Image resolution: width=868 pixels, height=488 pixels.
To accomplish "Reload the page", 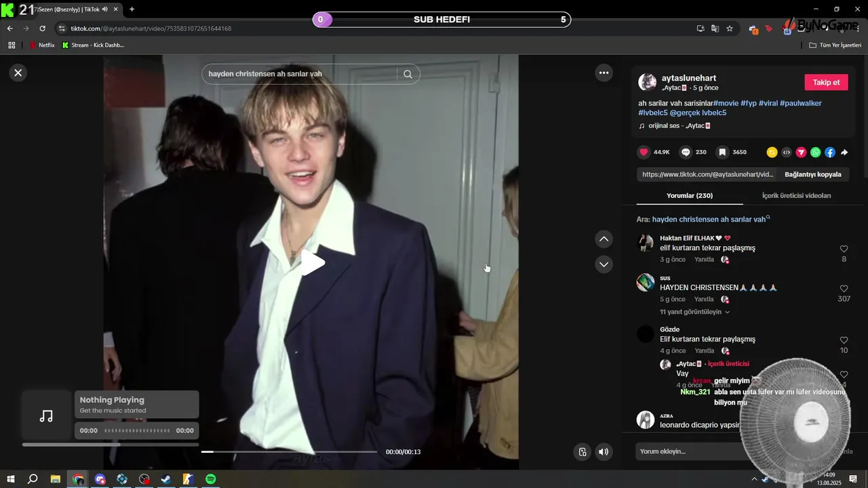I will pyautogui.click(x=42, y=28).
